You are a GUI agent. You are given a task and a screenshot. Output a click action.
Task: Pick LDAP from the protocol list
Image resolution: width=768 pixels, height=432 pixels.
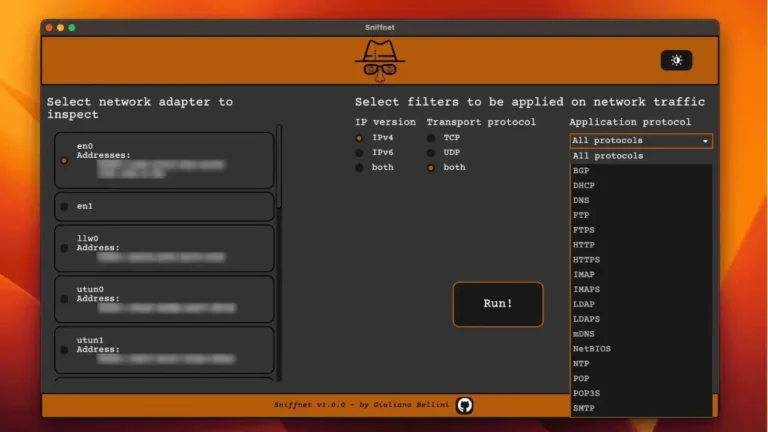pos(641,304)
